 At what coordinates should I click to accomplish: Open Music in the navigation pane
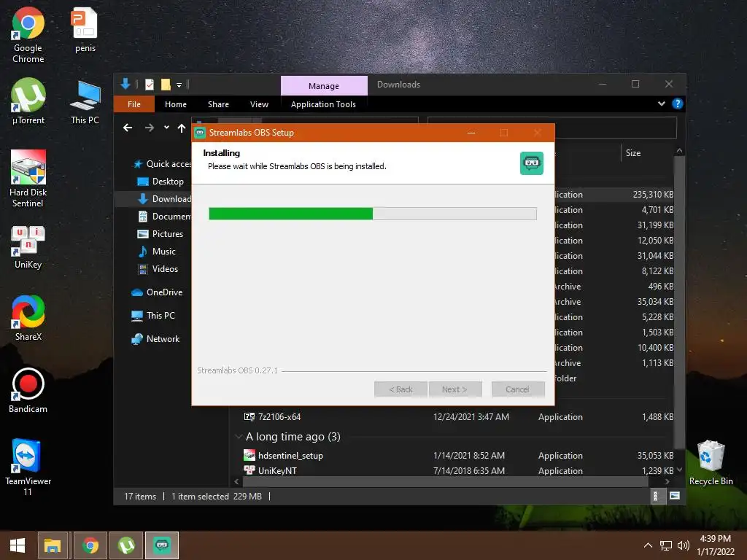click(157, 252)
